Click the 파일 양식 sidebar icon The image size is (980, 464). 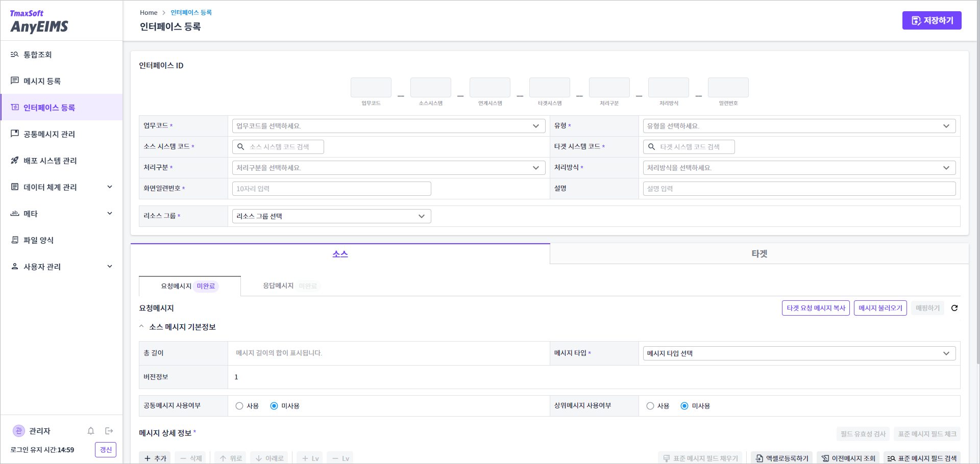point(15,240)
